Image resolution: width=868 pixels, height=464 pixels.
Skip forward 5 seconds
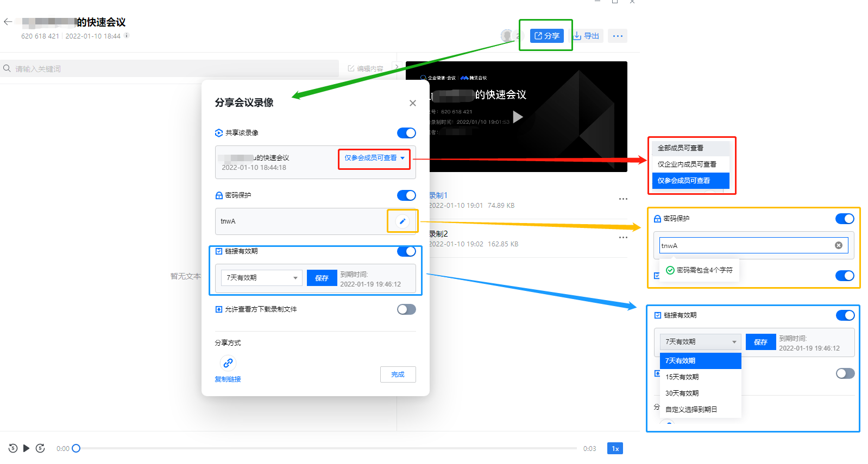tap(40, 448)
